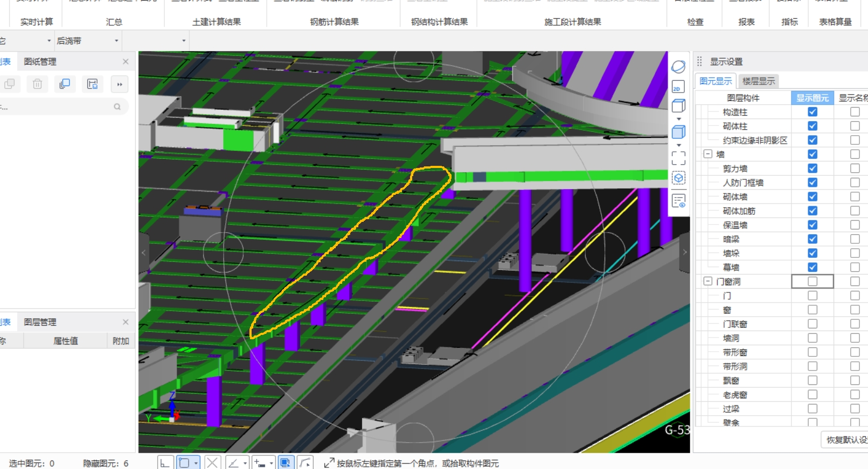Click left collapse arrow on viewport edge
This screenshot has width=868, height=469.
(143, 253)
